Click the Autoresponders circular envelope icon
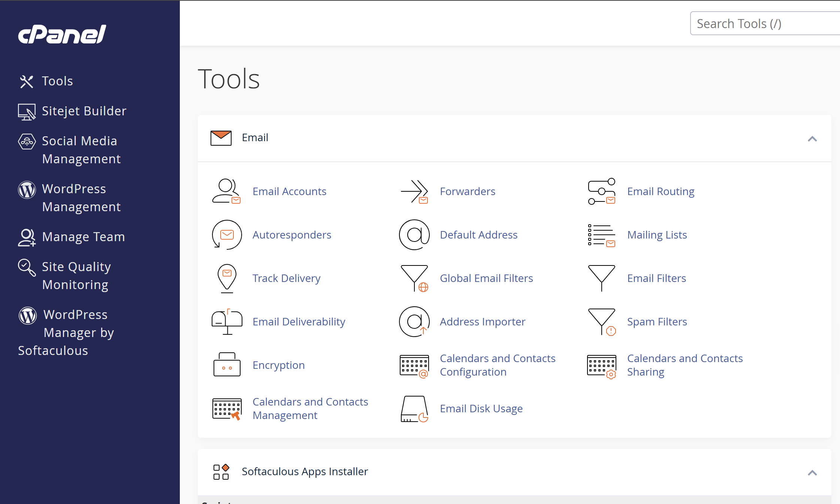Image resolution: width=840 pixels, height=504 pixels. point(226,235)
